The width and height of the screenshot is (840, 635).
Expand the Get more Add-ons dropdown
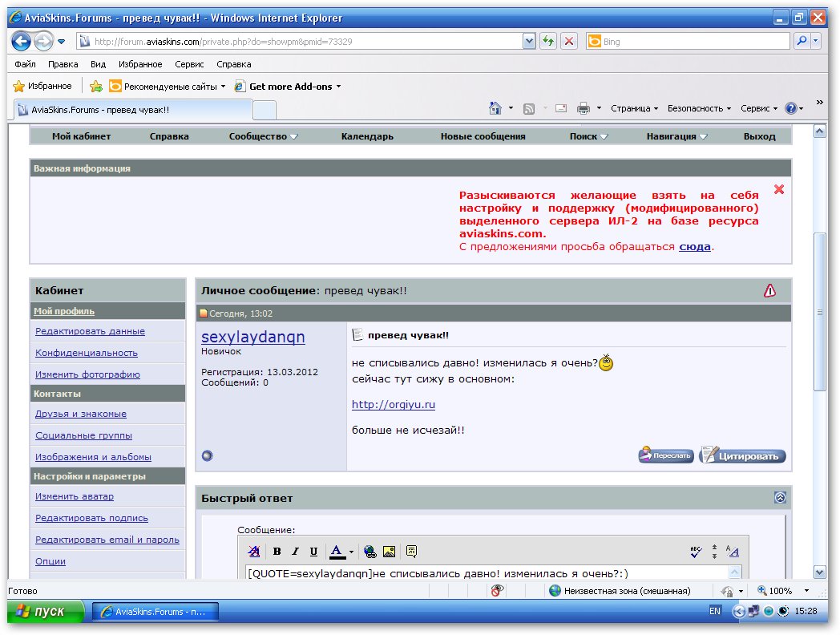coord(338,87)
